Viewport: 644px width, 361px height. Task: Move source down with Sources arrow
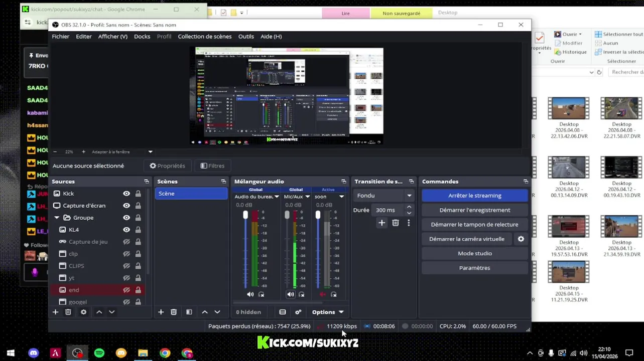[x=112, y=312]
